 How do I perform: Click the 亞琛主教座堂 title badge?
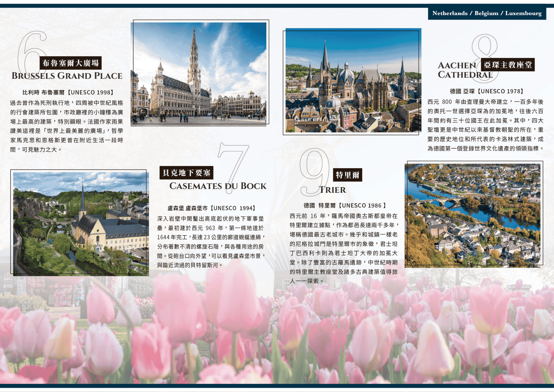tap(508, 65)
